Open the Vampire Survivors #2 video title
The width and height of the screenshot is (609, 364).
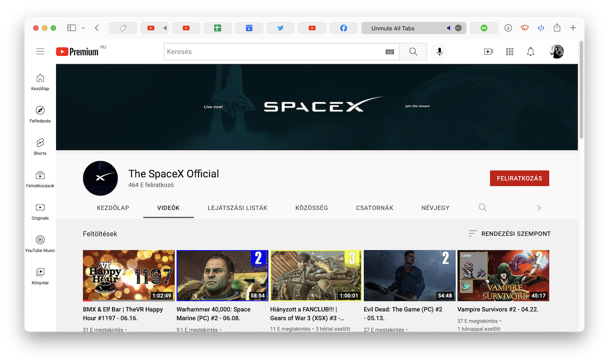tap(497, 309)
